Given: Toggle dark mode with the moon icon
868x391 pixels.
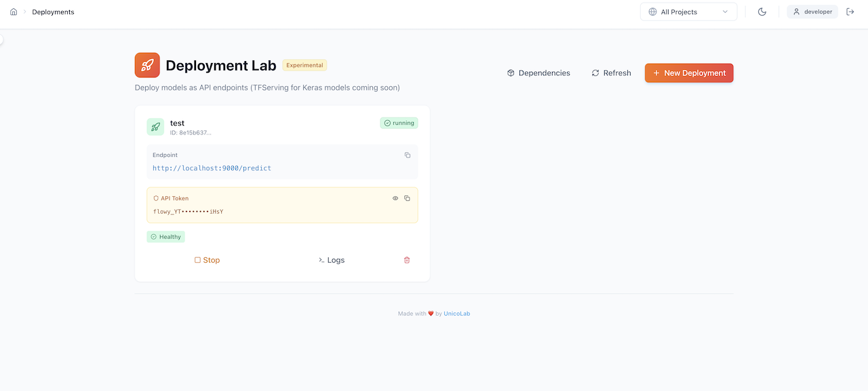Looking at the screenshot, I should [762, 12].
